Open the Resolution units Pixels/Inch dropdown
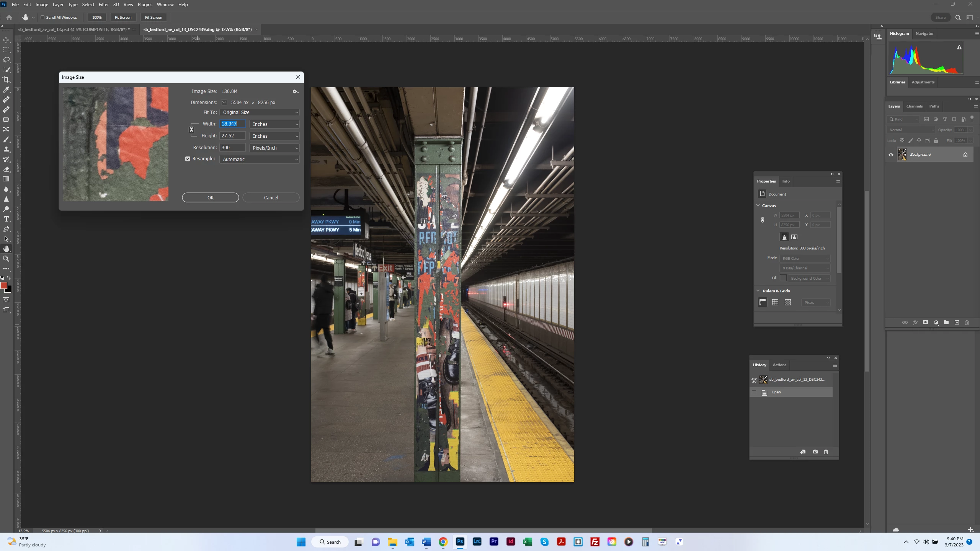The width and height of the screenshot is (980, 551). pyautogui.click(x=274, y=148)
